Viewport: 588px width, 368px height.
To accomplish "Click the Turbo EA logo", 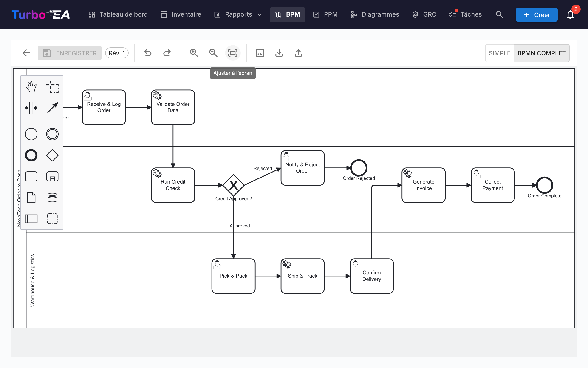I will click(x=41, y=14).
